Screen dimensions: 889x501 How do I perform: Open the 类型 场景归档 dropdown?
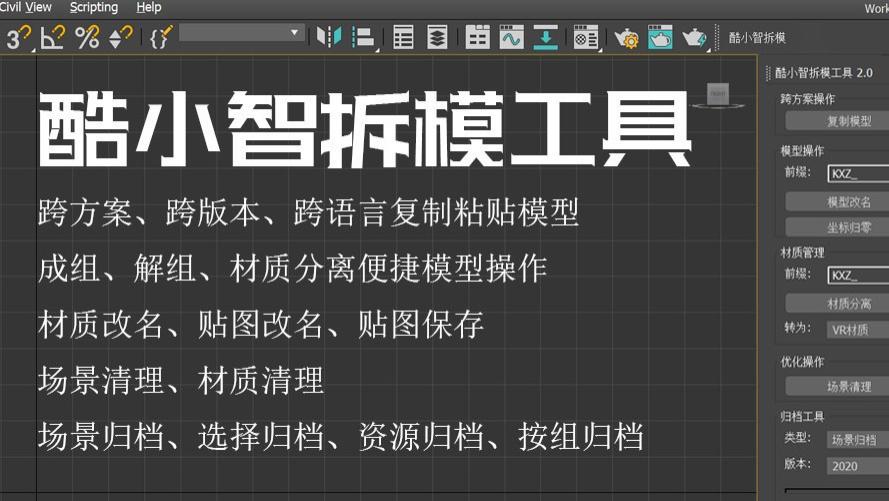[858, 439]
